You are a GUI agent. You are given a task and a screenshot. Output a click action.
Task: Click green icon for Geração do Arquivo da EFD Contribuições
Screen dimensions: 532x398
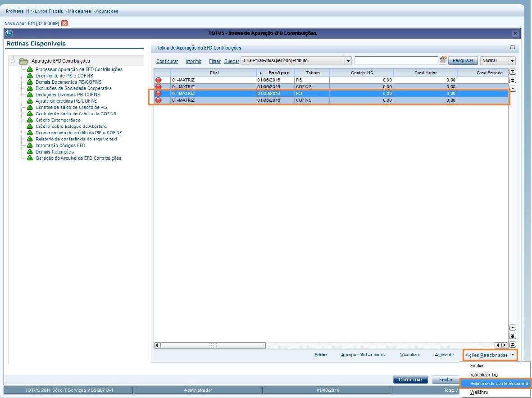coord(30,158)
